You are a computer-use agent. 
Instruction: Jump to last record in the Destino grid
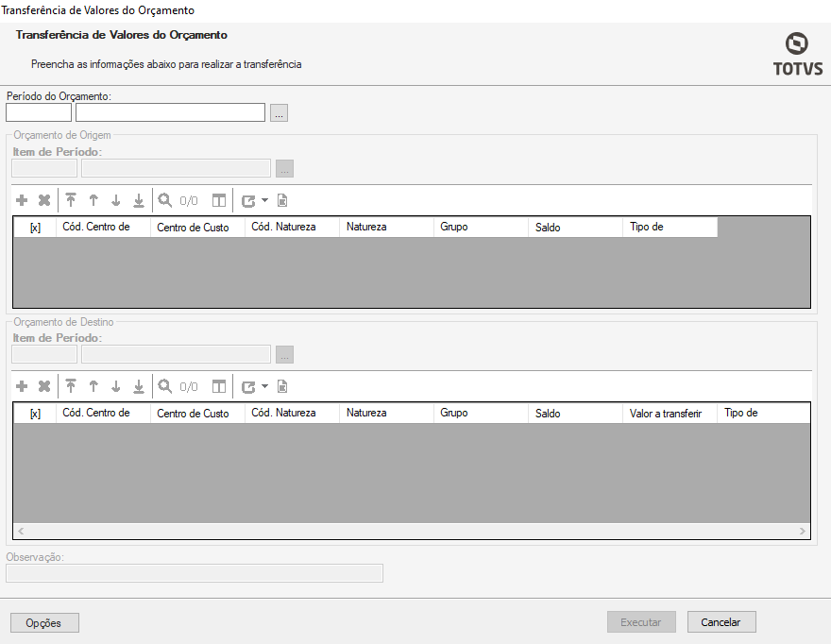pos(139,386)
